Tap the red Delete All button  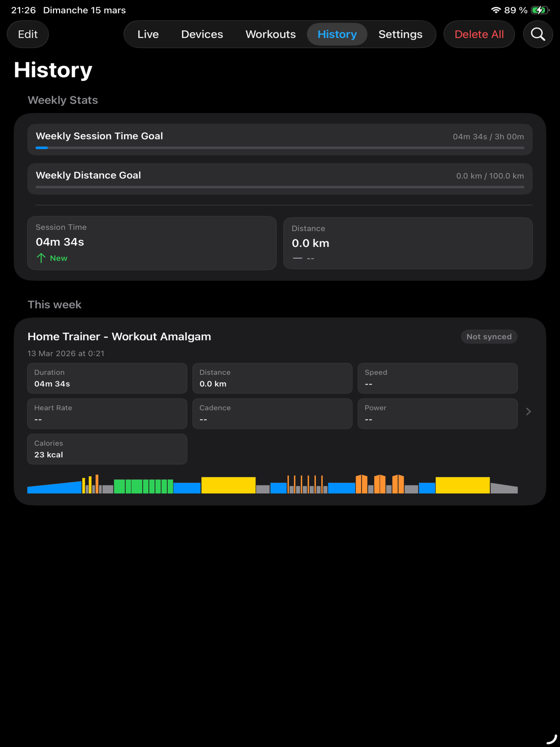tap(479, 34)
